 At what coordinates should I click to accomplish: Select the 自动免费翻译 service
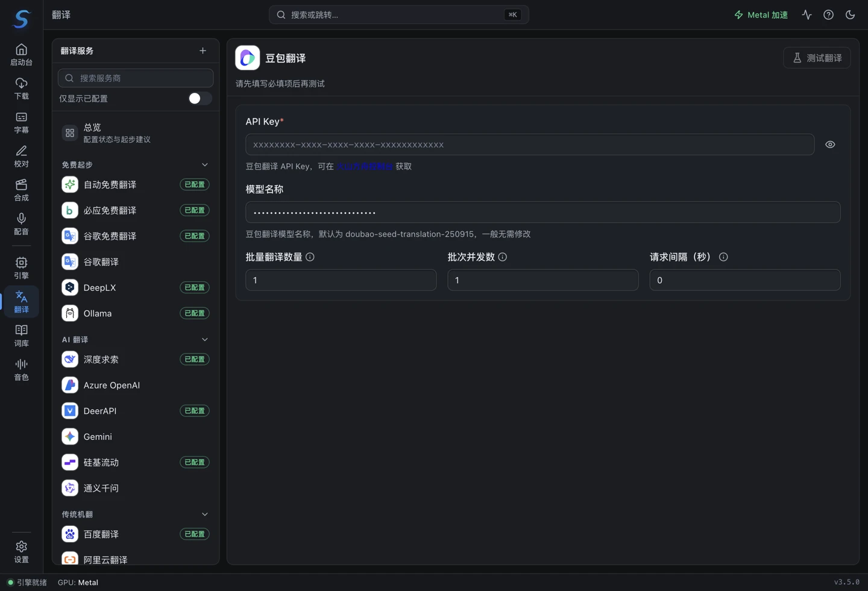click(x=136, y=184)
